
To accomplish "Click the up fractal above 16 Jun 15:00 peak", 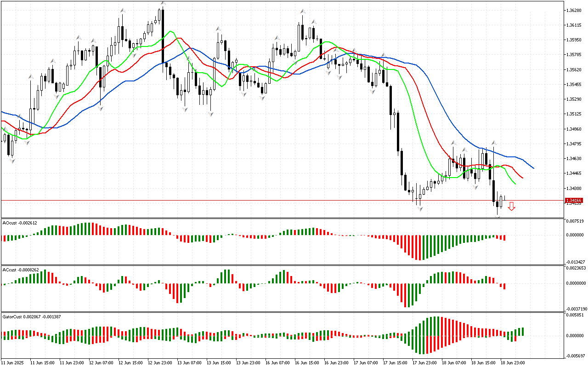I will [x=303, y=11].
